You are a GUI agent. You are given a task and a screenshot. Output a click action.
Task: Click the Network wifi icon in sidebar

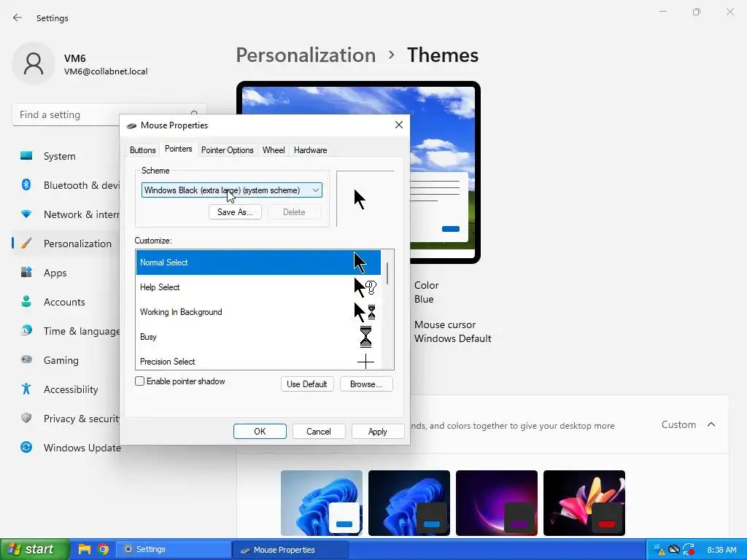pos(26,214)
